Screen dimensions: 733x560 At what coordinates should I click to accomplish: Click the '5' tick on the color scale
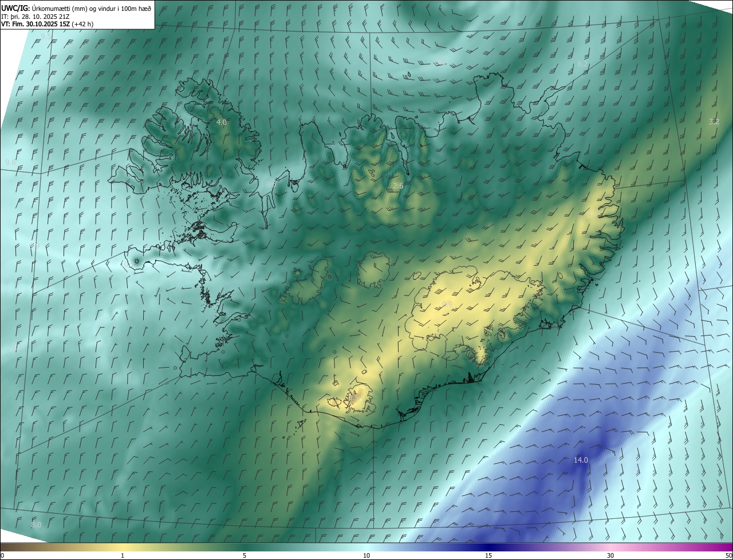[x=245, y=555]
